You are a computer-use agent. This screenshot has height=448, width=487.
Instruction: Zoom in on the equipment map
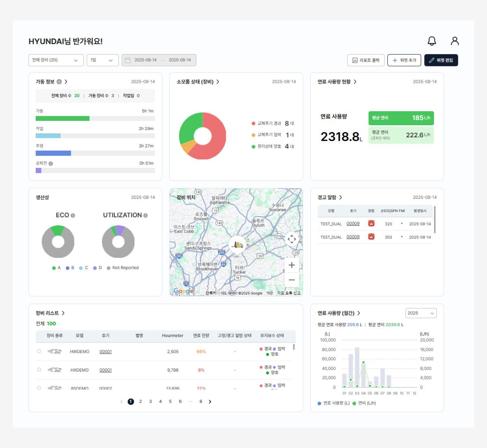coord(291,265)
